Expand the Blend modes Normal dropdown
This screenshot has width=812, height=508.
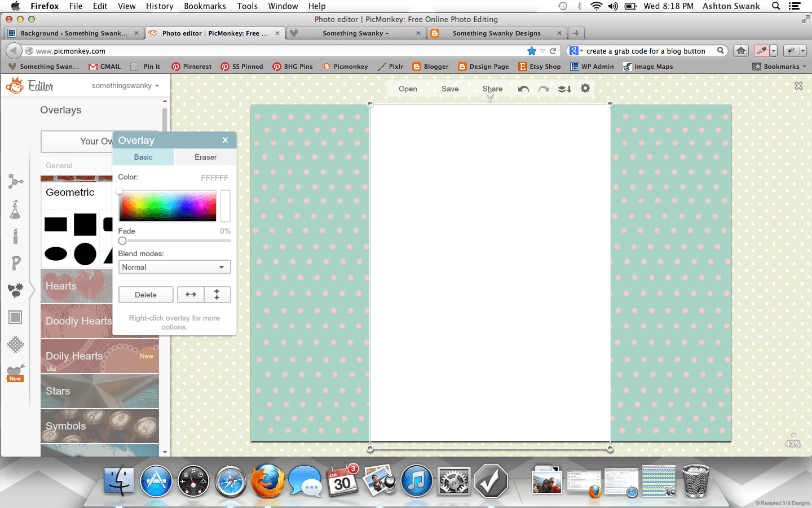(174, 267)
